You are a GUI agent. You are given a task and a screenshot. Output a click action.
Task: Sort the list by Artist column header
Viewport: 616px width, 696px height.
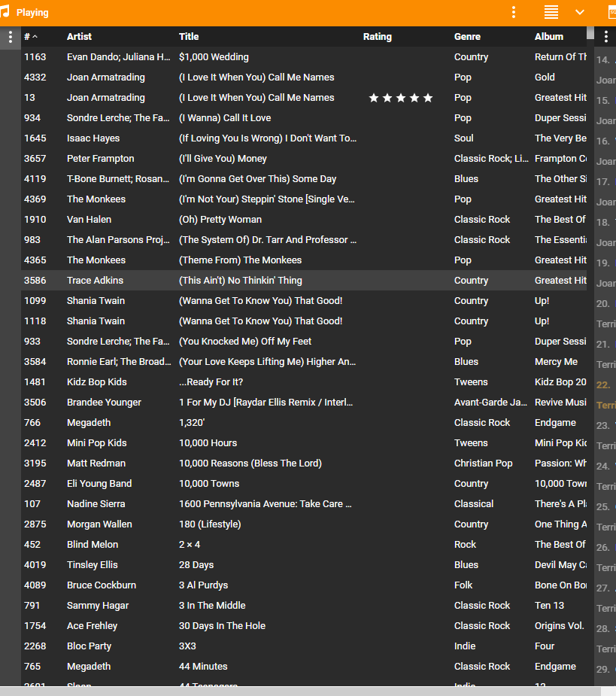[79, 37]
